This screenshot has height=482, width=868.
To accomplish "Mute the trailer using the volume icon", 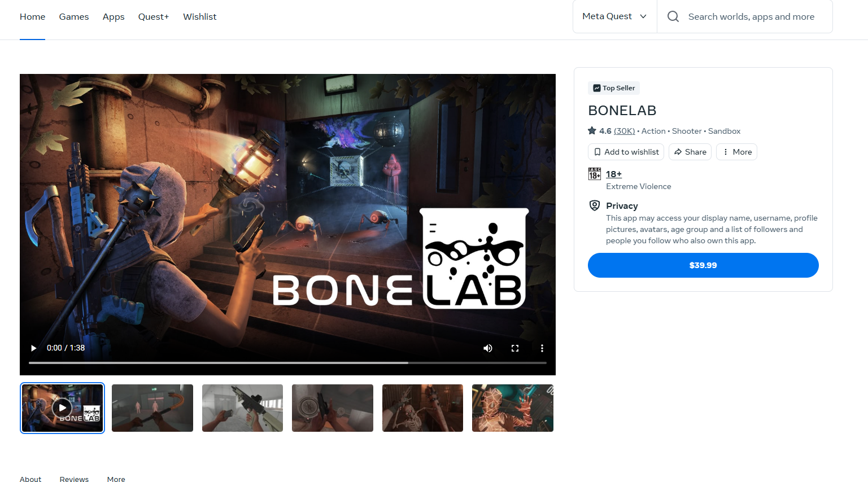I will [488, 348].
